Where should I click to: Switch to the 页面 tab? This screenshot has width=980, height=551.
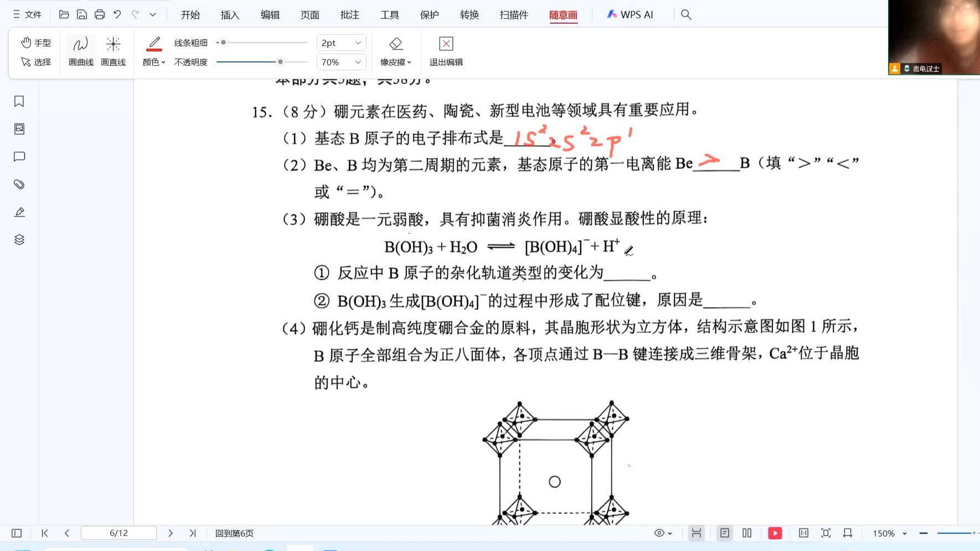[x=310, y=15]
